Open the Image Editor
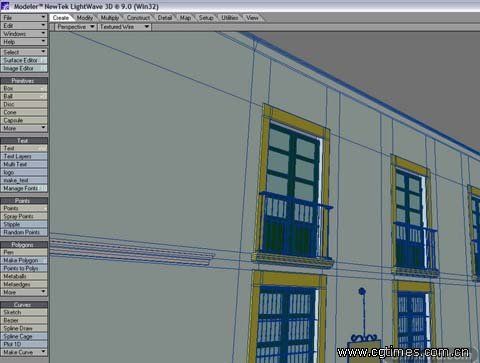This screenshot has width=480, height=363. 24,68
